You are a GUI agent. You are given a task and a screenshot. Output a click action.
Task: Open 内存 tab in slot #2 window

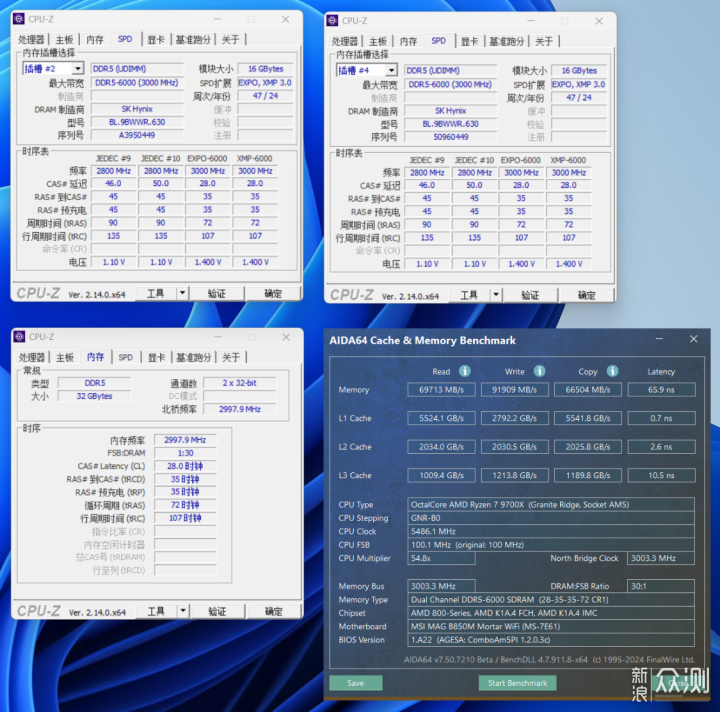(95, 40)
